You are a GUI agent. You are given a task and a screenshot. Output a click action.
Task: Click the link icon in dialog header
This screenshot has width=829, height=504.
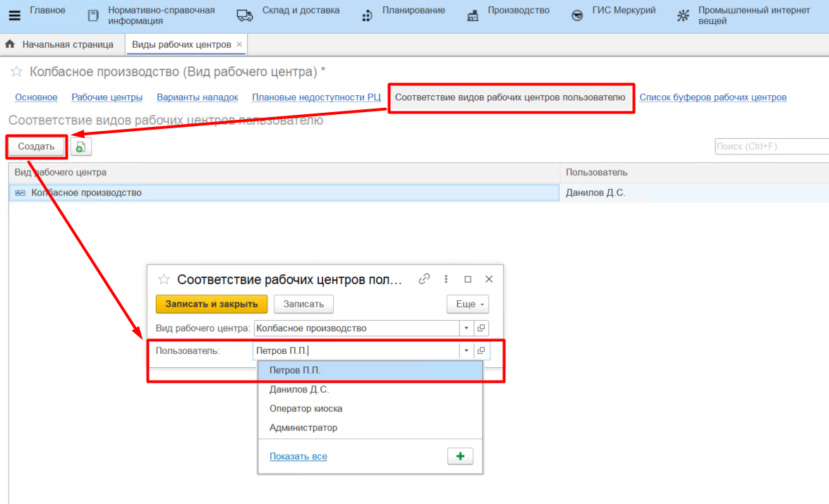[424, 279]
